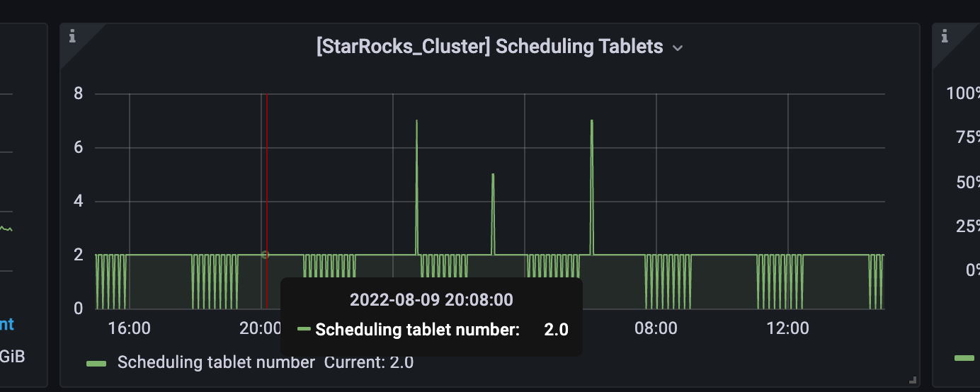Viewport: 980px width, 392px height.
Task: Click the 100% axis label in right panel
Action: pos(964,93)
